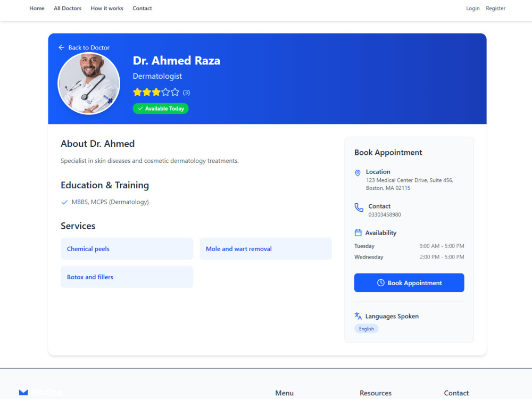
Task: Click the Services heading
Action: coord(78,226)
